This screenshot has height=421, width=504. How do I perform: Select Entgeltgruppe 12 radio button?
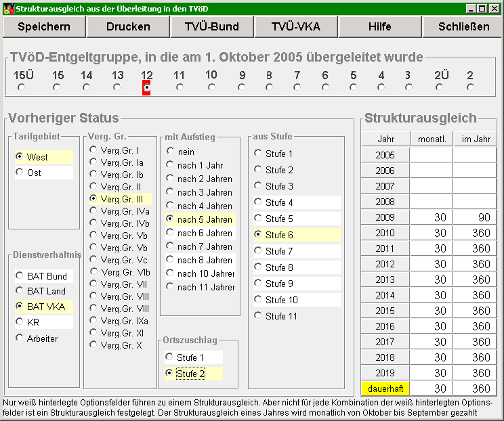146,87
